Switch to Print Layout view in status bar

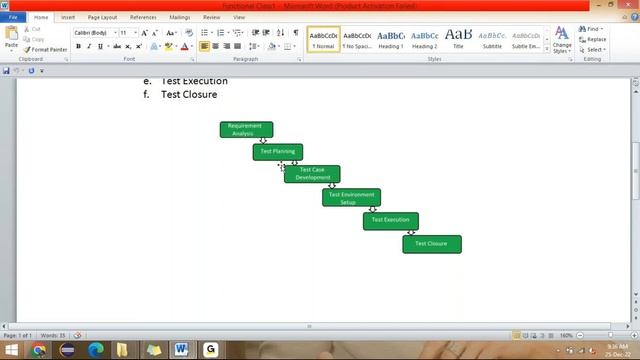coord(516,336)
